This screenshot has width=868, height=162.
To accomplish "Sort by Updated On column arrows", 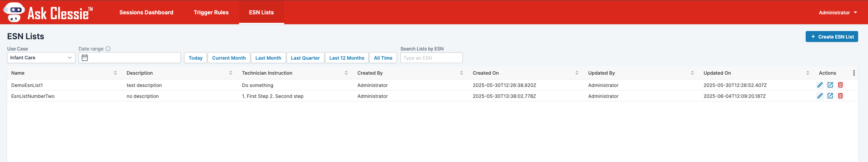I will (x=808, y=73).
